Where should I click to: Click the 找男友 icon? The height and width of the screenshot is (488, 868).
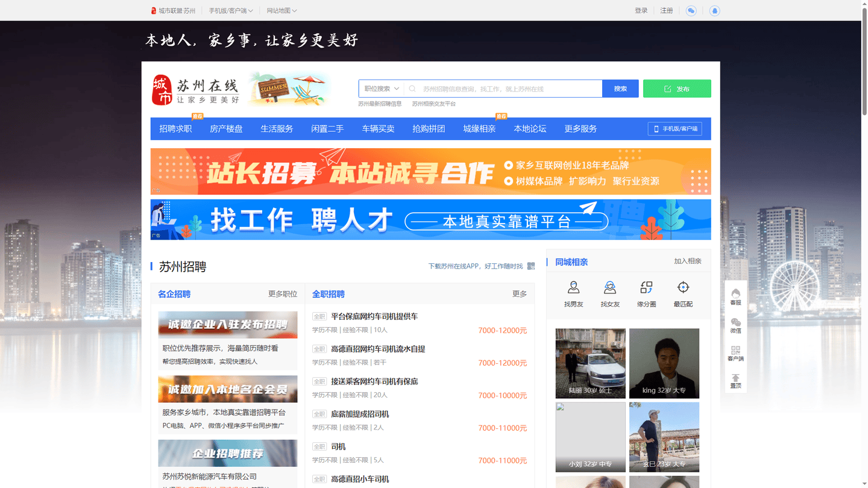tap(574, 287)
